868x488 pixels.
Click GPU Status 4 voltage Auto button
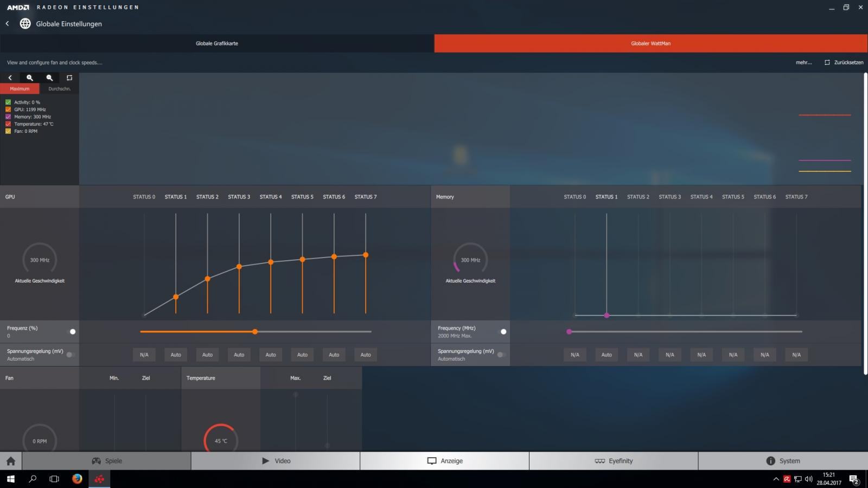pos(271,355)
